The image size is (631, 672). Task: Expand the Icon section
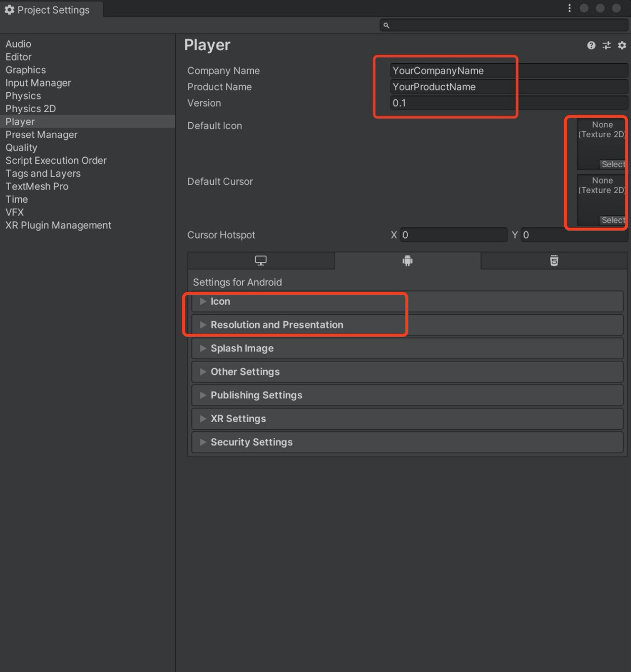click(407, 302)
